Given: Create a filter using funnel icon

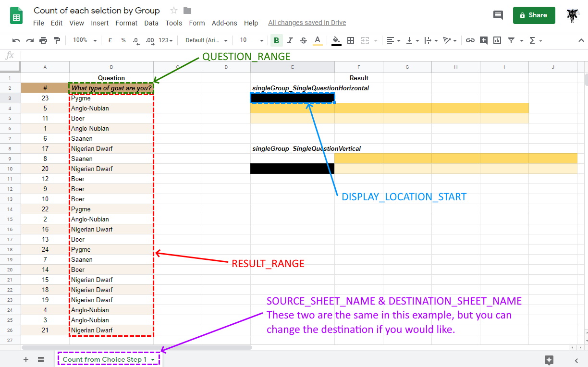Looking at the screenshot, I should pos(511,40).
